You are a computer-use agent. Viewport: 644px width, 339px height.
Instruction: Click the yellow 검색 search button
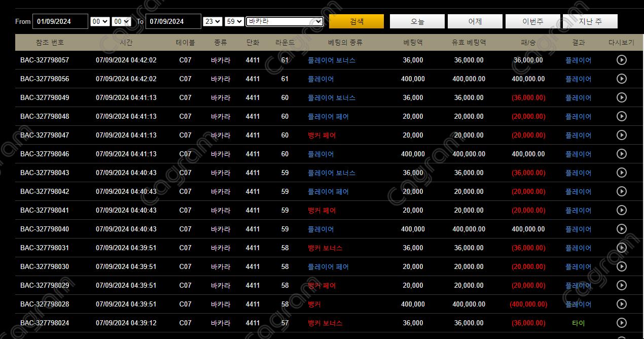356,21
